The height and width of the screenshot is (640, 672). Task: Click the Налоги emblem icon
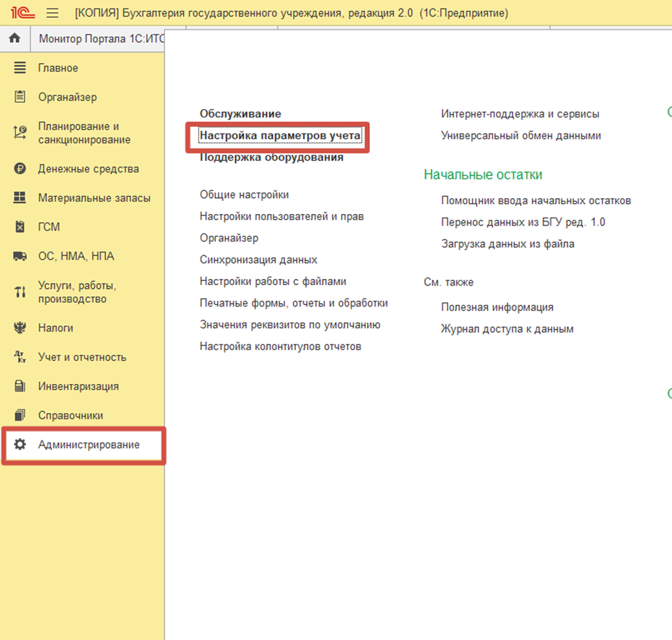coord(20,328)
